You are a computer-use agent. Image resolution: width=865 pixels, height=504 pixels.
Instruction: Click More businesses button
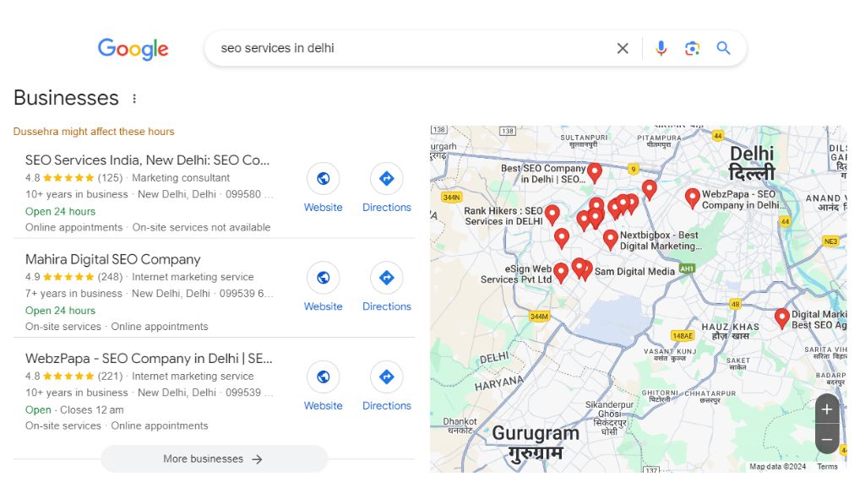click(x=214, y=458)
